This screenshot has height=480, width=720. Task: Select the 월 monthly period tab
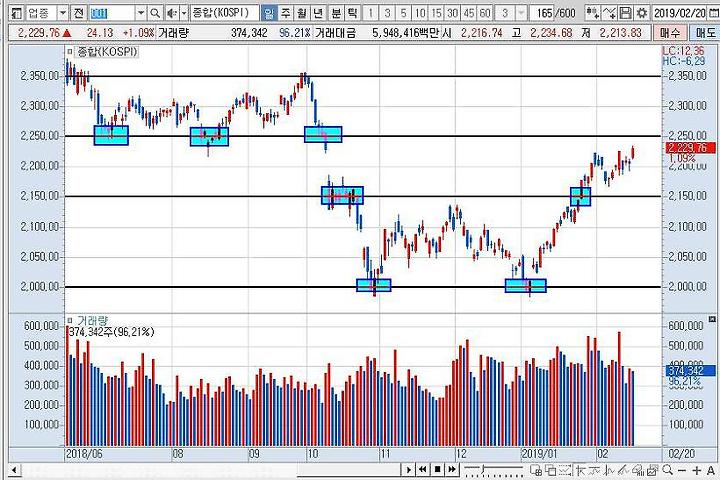(x=302, y=13)
